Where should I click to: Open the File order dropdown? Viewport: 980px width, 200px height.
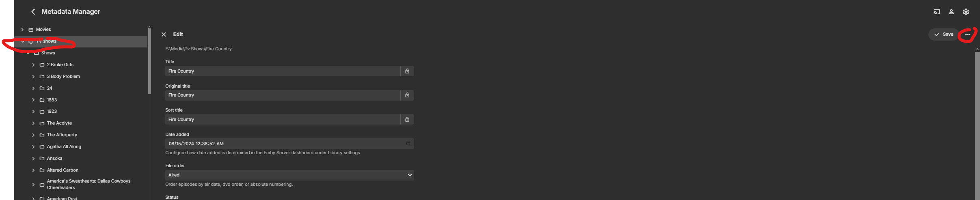(289, 175)
